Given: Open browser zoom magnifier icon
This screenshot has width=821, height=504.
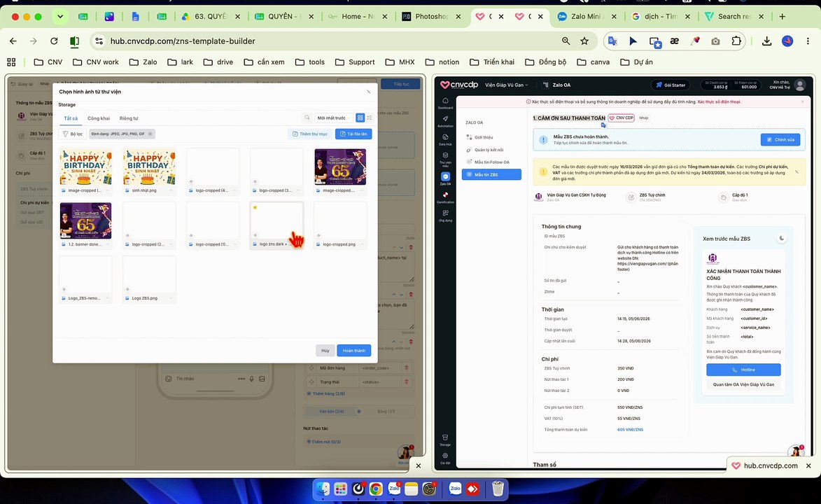Looking at the screenshot, I should [x=566, y=41].
